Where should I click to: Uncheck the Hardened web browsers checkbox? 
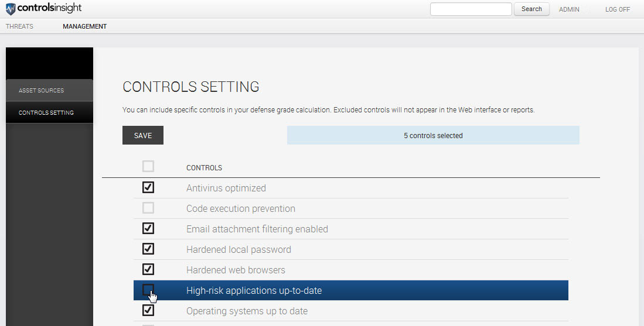pyautogui.click(x=148, y=270)
